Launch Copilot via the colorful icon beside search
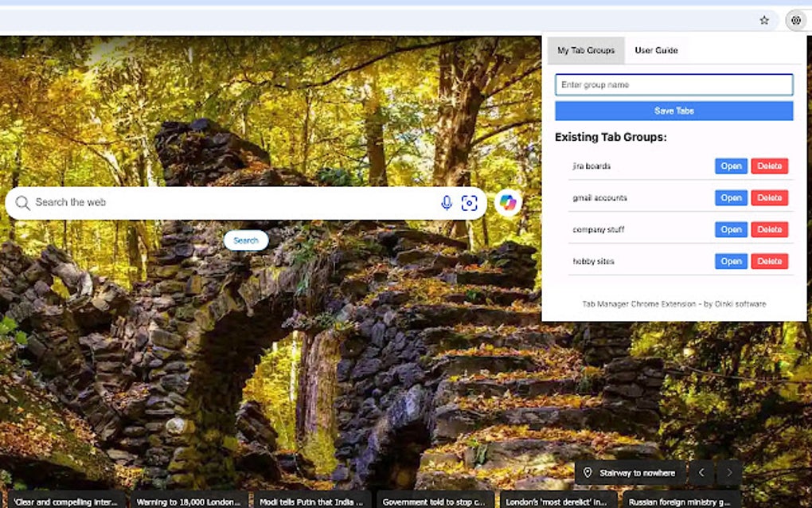This screenshot has height=508, width=812. click(507, 202)
